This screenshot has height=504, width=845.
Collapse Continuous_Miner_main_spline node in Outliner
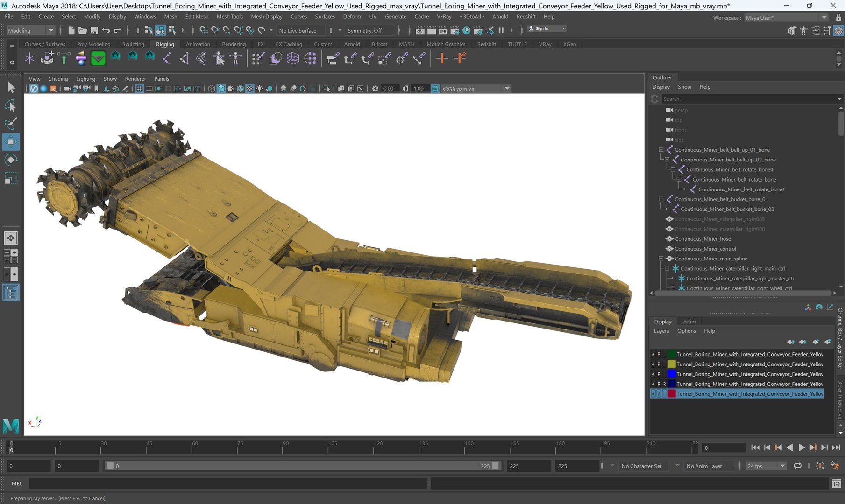click(661, 259)
